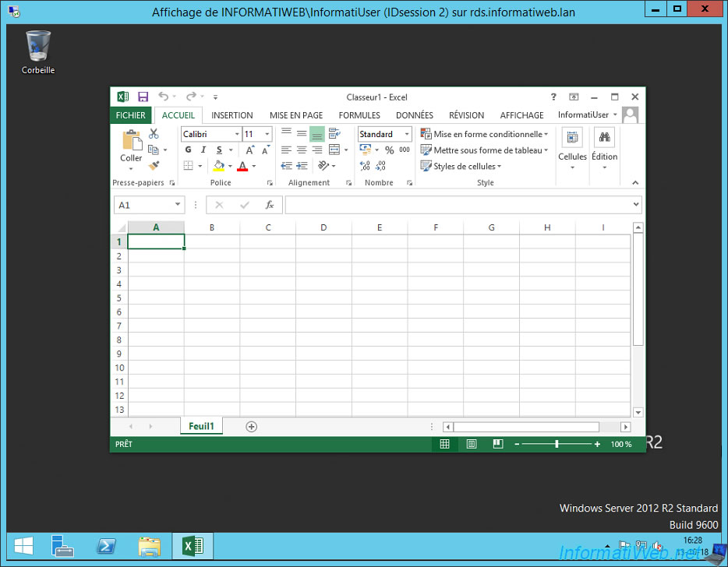This screenshot has height=567, width=728.
Task: Switch to the DONNÉES tab
Action: [x=415, y=115]
